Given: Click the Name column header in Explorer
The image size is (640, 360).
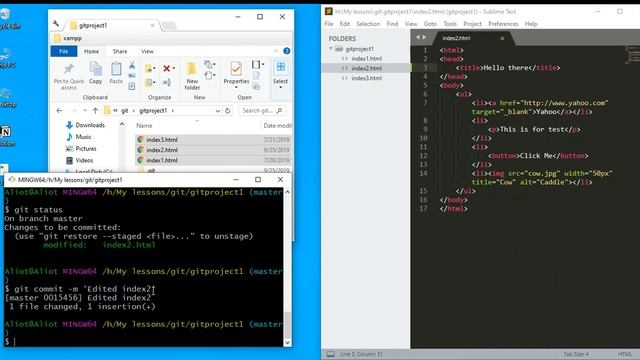Looking at the screenshot, I should click(144, 126).
